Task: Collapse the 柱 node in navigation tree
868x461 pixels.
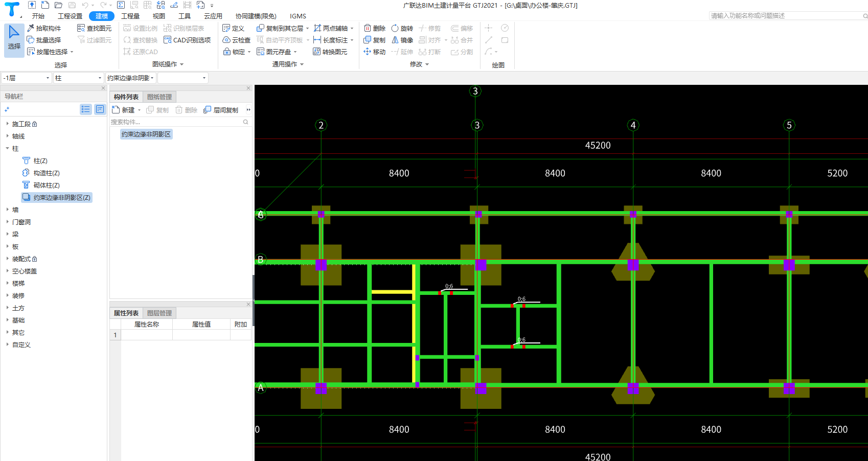Action: pyautogui.click(x=7, y=148)
